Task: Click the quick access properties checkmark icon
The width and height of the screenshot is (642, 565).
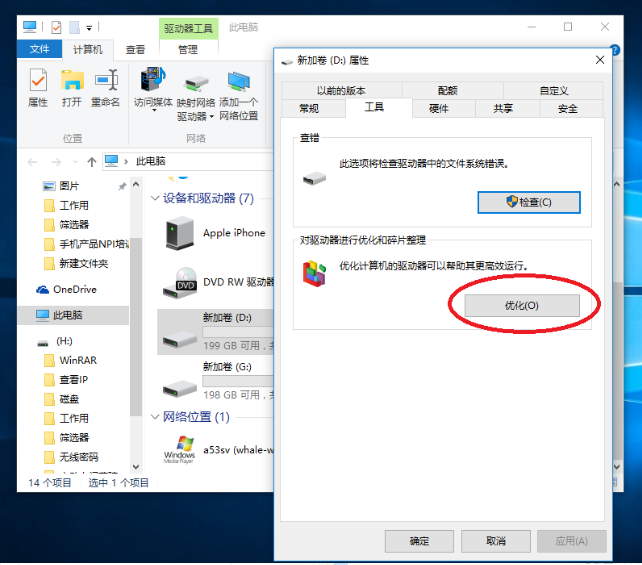Action: coord(57,27)
